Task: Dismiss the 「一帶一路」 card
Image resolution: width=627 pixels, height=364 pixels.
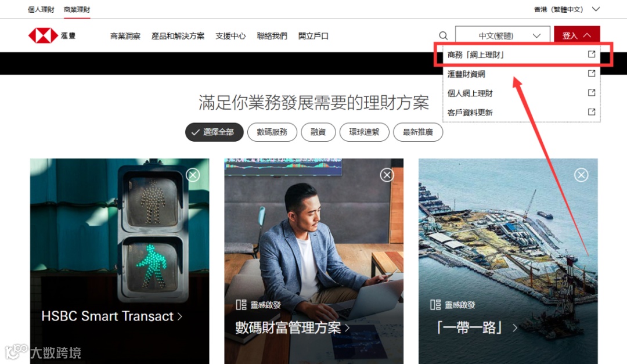Action: pyautogui.click(x=581, y=175)
